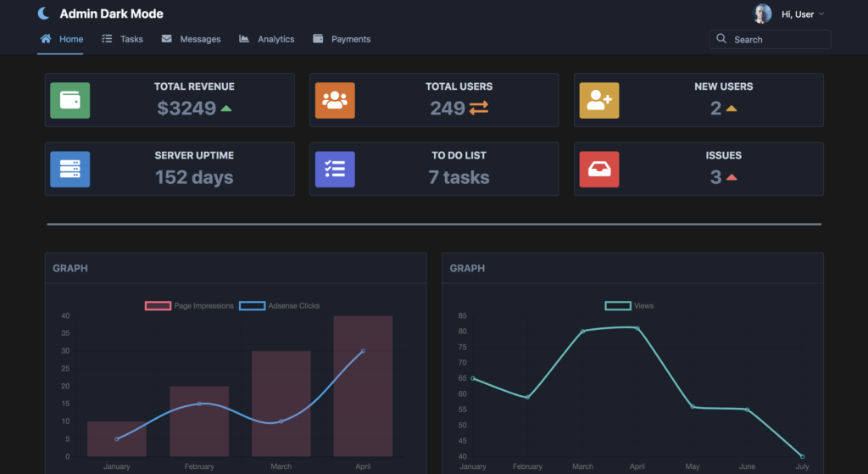Click the orange Total Users group icon
The height and width of the screenshot is (474, 868).
(x=335, y=100)
